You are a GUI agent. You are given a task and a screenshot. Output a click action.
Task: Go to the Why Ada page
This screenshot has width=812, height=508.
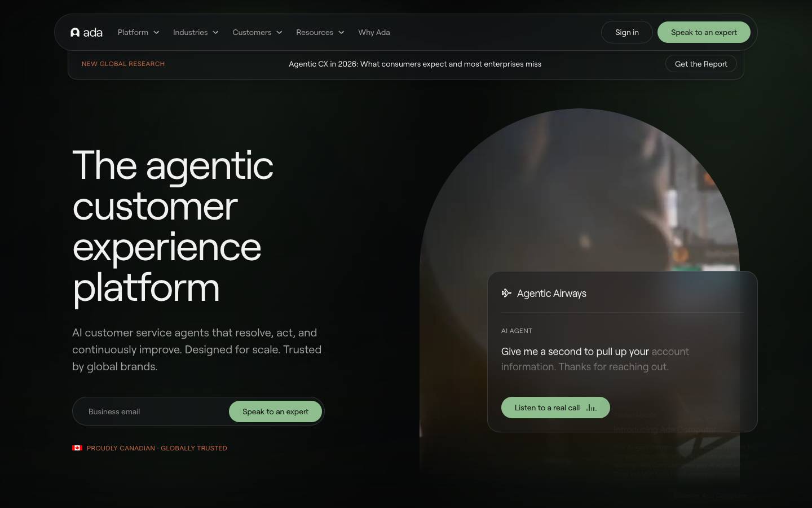point(374,32)
